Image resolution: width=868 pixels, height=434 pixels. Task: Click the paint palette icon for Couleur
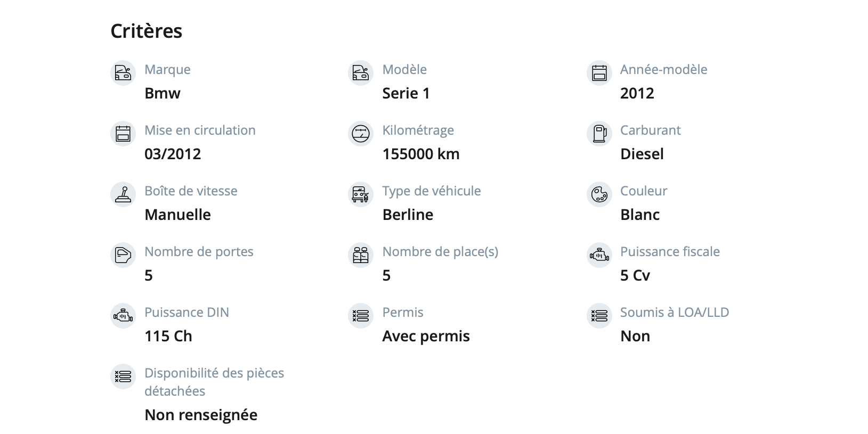[599, 194]
